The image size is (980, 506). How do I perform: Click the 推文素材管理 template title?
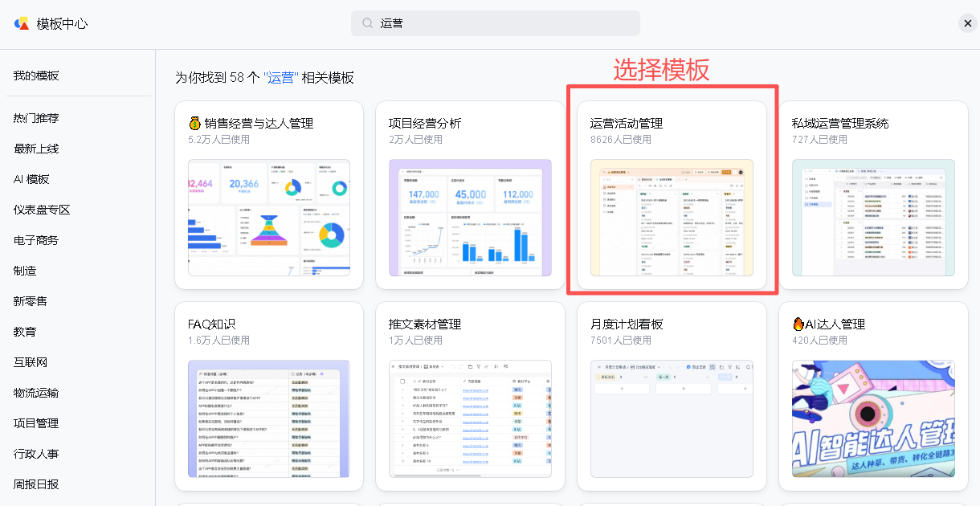click(x=425, y=324)
